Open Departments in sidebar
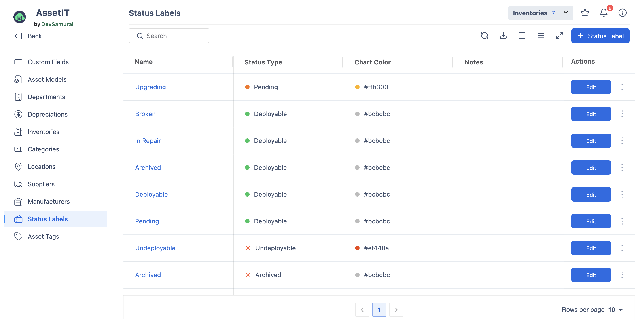Viewport: 644px width, 331px height. coord(46,97)
